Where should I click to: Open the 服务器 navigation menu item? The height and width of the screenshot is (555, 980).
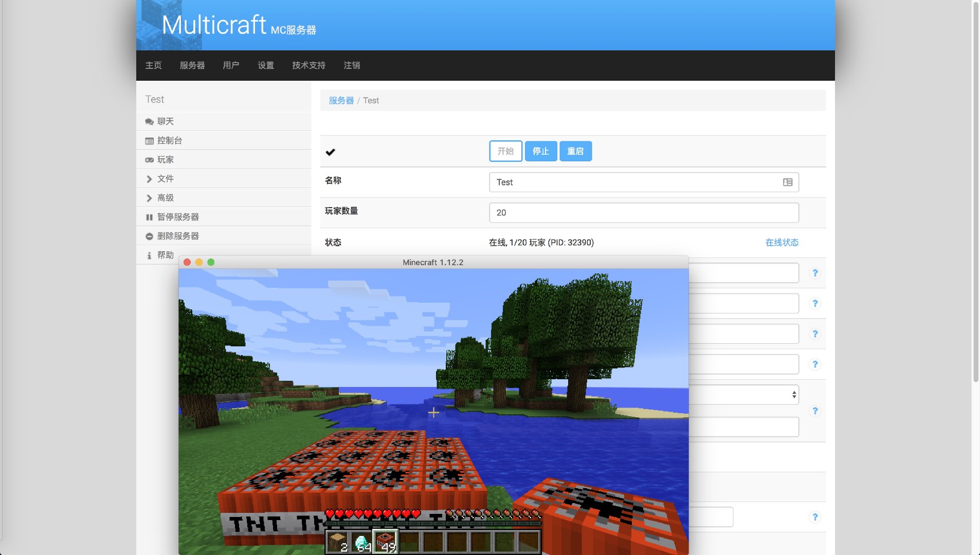pos(192,65)
